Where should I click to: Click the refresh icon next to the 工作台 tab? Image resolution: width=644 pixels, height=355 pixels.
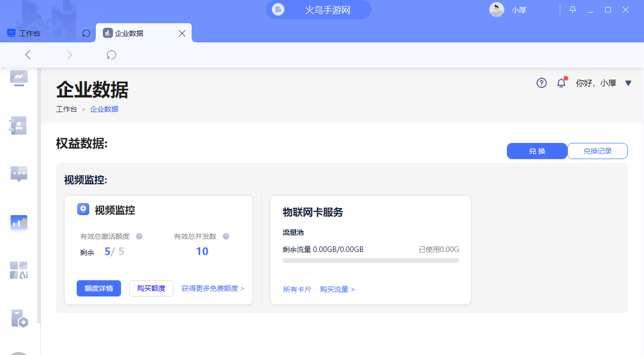(86, 33)
